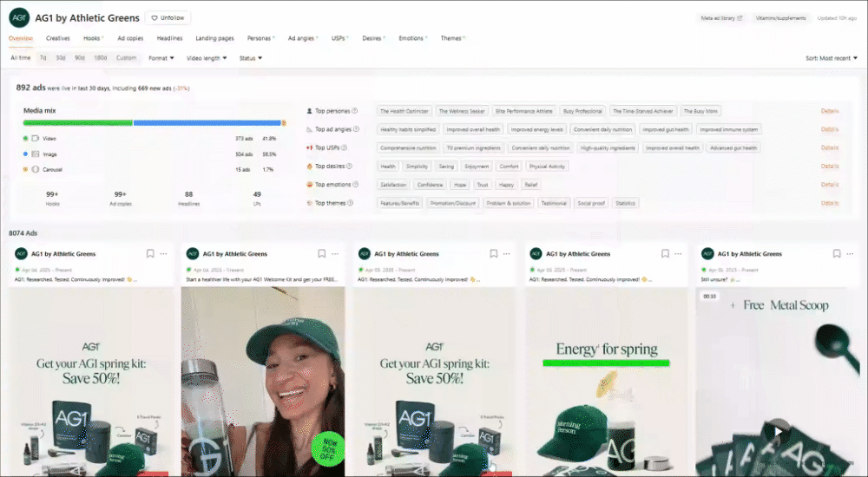The image size is (868, 477).
Task: Bookmark the first AG1 ad card
Action: coord(150,253)
